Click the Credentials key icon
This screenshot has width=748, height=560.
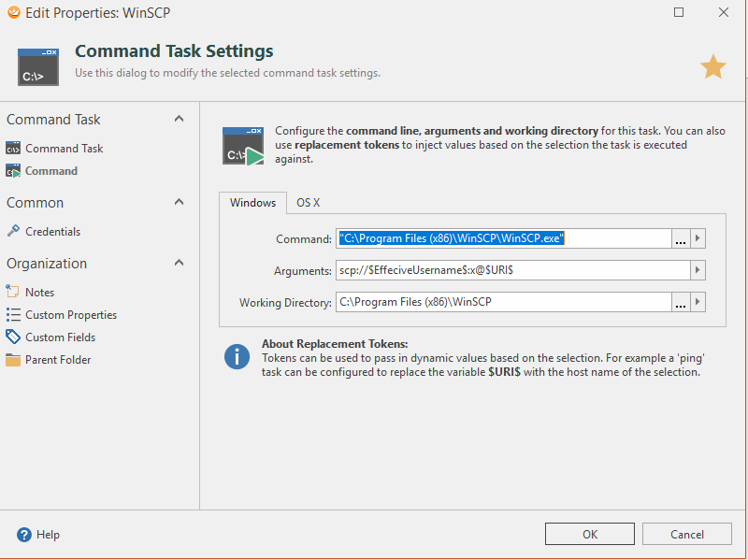coord(13,231)
